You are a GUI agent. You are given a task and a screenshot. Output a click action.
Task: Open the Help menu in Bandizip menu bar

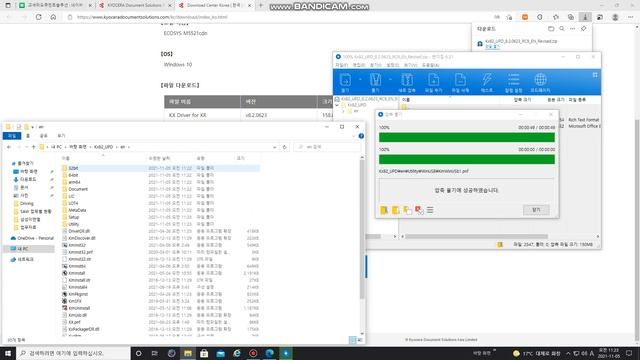(430, 65)
